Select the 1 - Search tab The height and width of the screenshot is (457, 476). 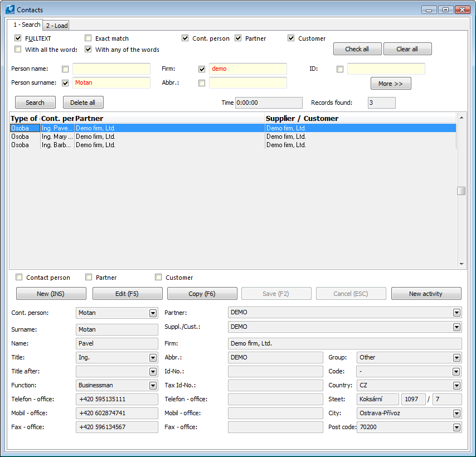[26, 25]
